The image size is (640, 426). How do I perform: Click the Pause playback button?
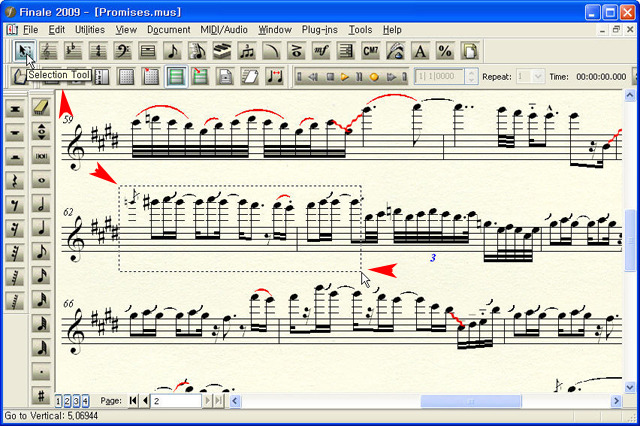[x=359, y=77]
